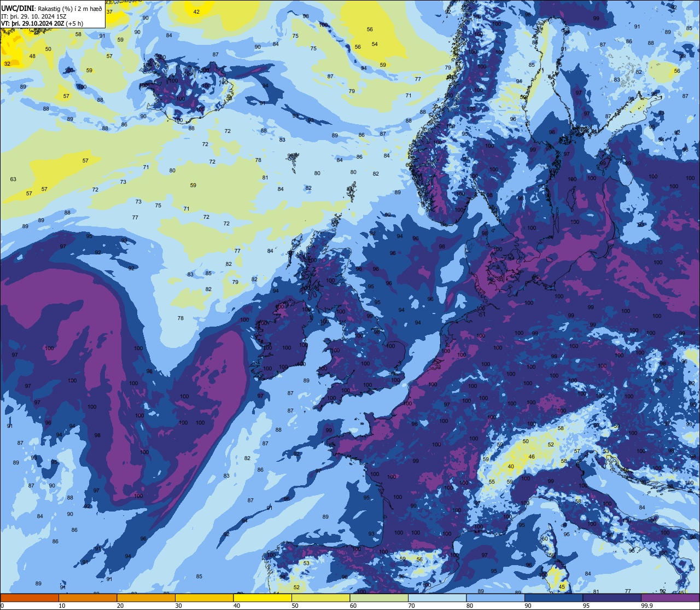This screenshot has width=700, height=610.
Task: Pick the legend swatch between 90 and 95
Action: pyautogui.click(x=553, y=597)
